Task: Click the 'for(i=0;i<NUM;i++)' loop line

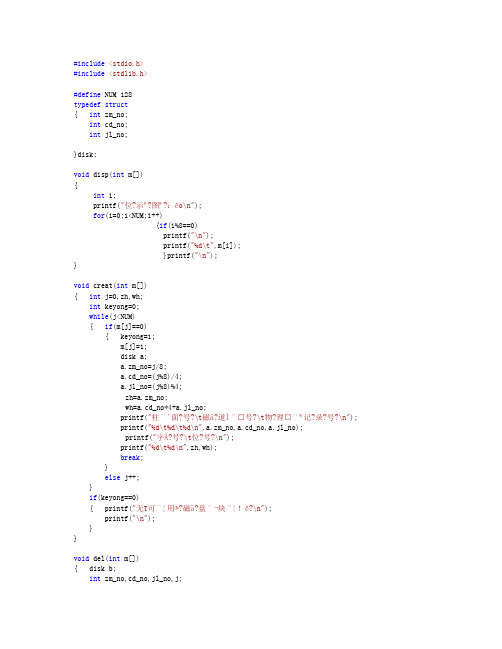Action: (127, 215)
